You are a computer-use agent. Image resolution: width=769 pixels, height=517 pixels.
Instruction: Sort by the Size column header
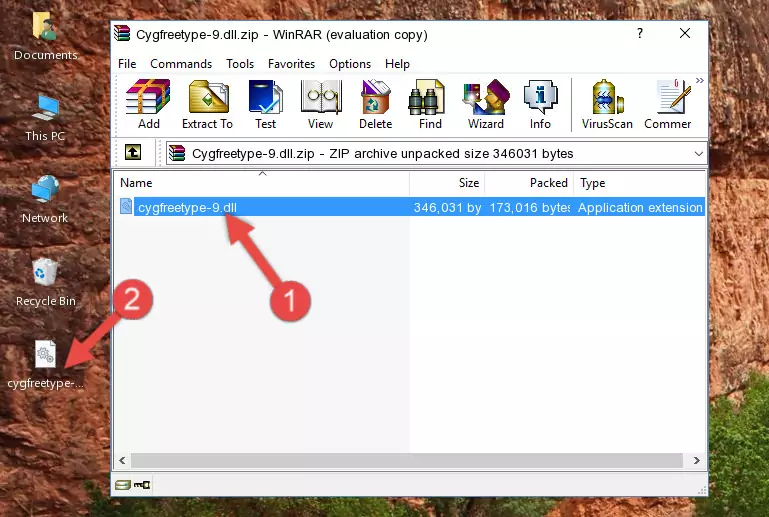[x=447, y=183]
